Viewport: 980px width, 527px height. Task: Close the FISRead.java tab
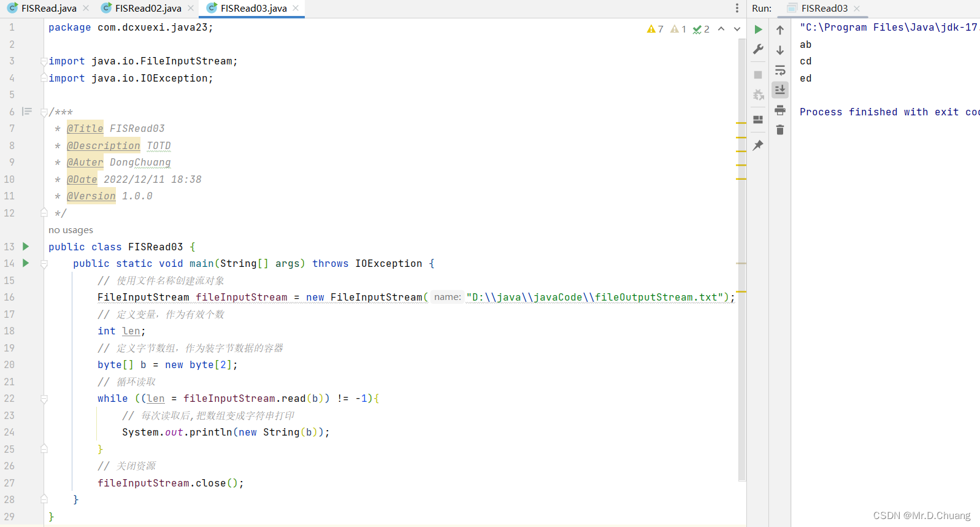pyautogui.click(x=86, y=8)
